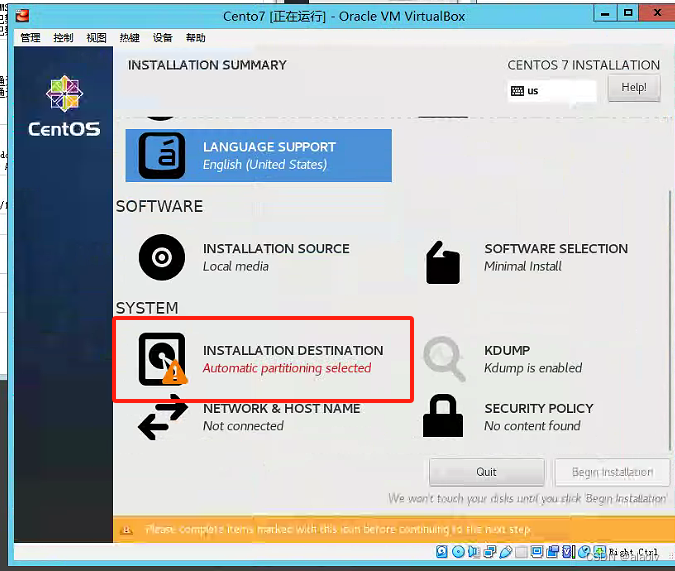Click the VirtualBox CPU virtualization status icon
The width and height of the screenshot is (675, 571).
tap(567, 552)
